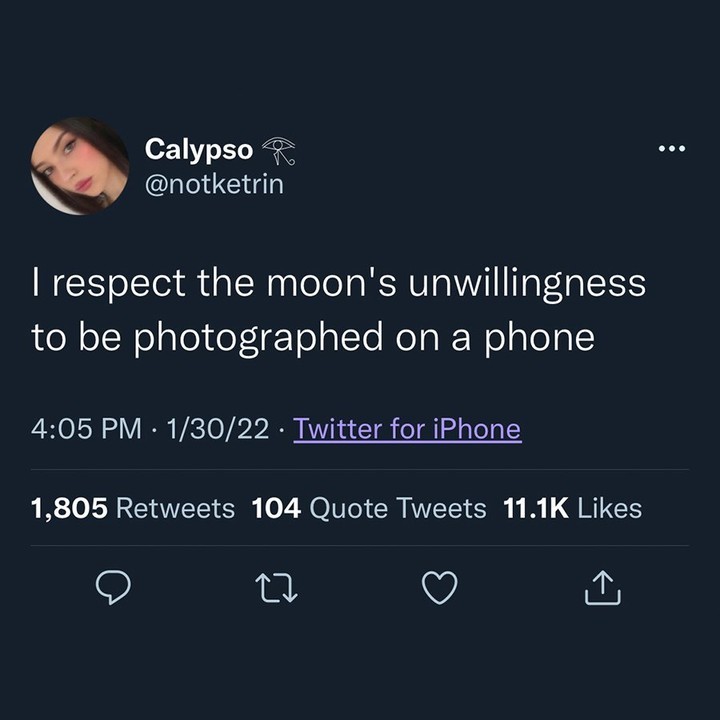View the 11.1K Likes list
This screenshot has height=720, width=720.
tap(572, 508)
